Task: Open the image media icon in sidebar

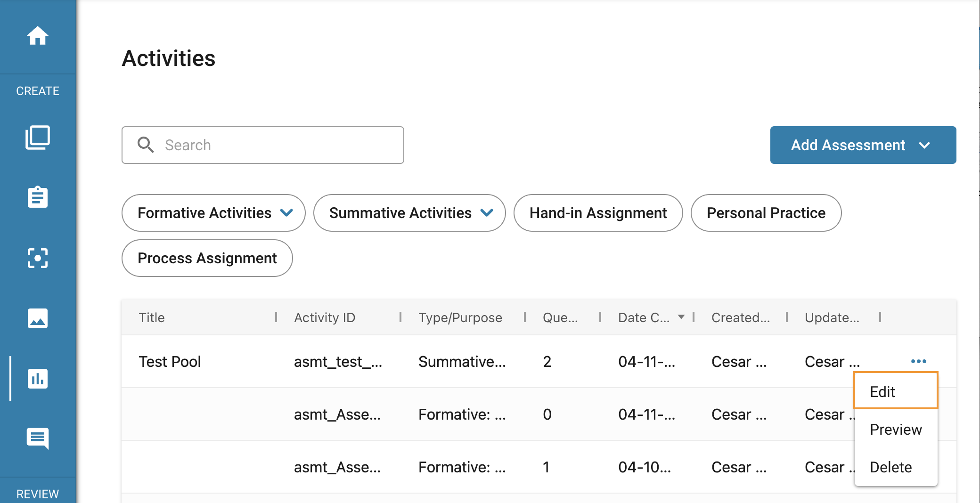Action: click(38, 318)
